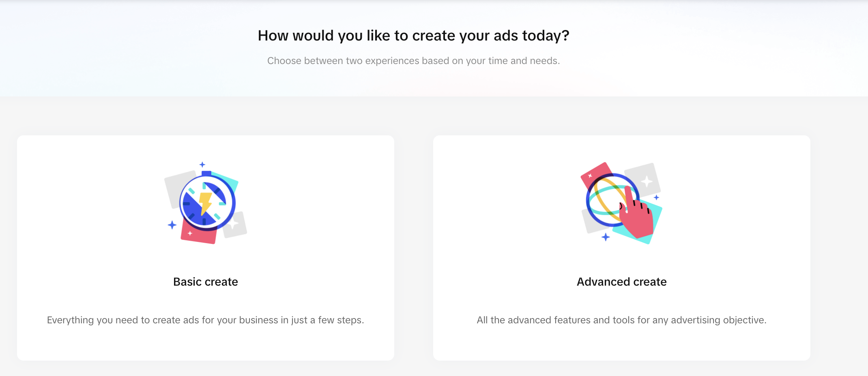Click the Advanced create description text
The height and width of the screenshot is (376, 868).
click(621, 320)
